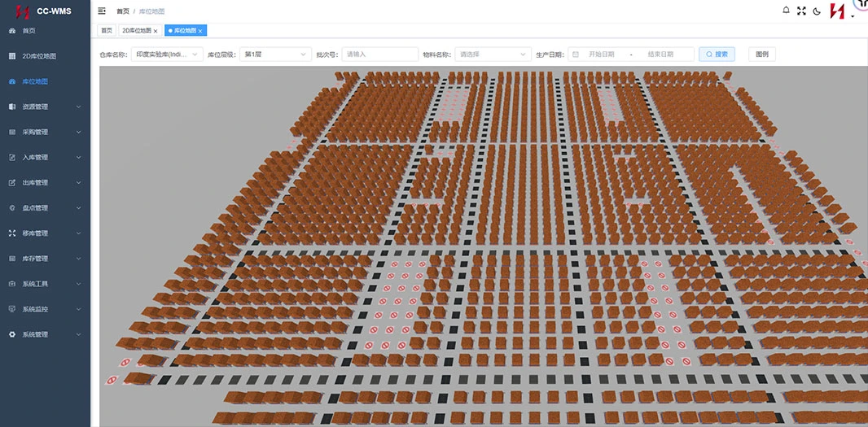The width and height of the screenshot is (868, 427).
Task: Select 库位地图 in the sidebar
Action: (x=45, y=81)
